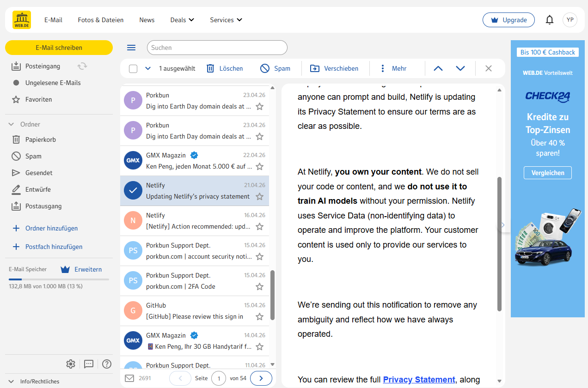Click the Upgrade button
Screen dimensions: 588x388
click(508, 20)
